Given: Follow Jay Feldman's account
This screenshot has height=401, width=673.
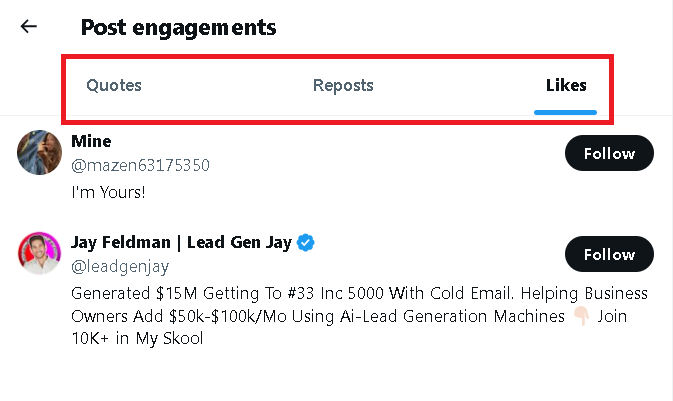Looking at the screenshot, I should (x=609, y=255).
